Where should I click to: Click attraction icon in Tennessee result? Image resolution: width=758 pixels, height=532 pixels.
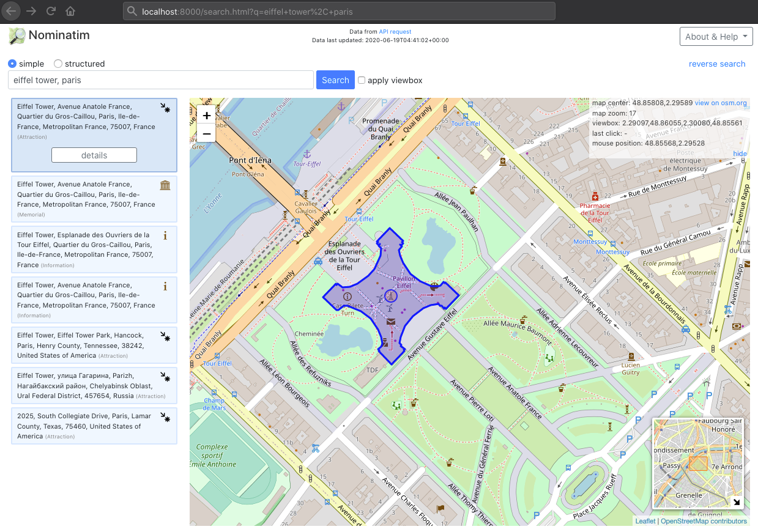165,336
